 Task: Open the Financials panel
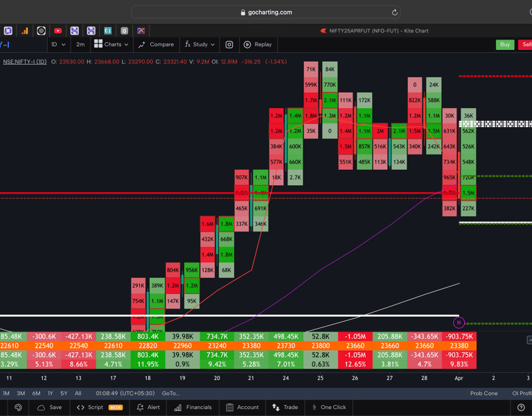coord(193,407)
